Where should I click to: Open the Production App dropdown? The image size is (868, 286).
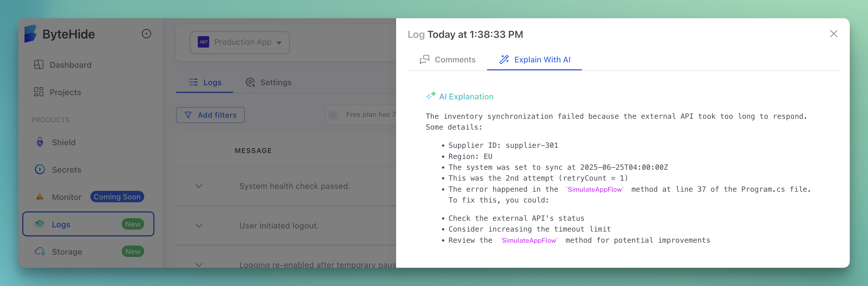(x=239, y=42)
